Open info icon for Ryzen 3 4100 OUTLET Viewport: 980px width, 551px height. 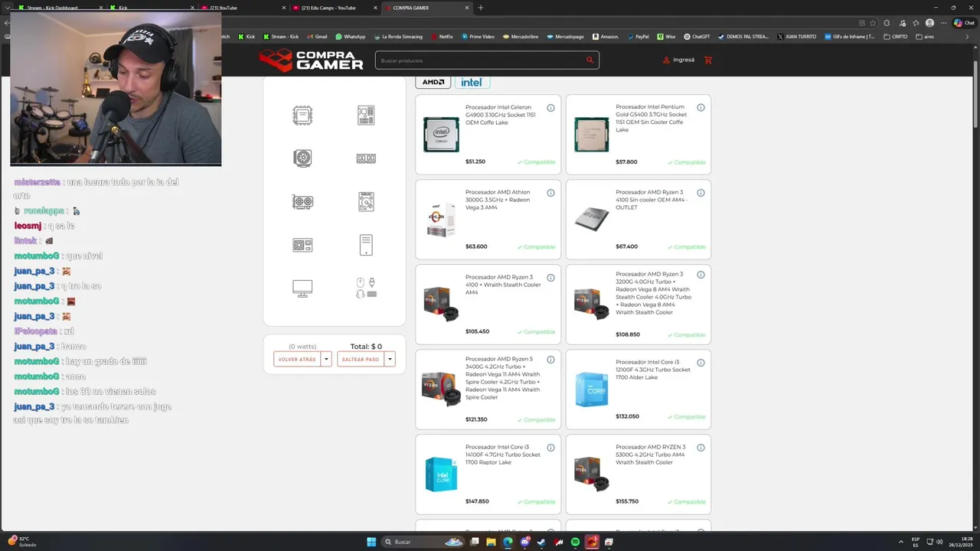tap(701, 193)
